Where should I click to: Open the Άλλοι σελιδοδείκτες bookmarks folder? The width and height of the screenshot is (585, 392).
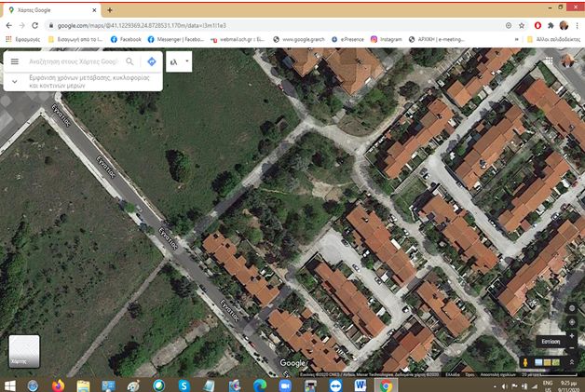click(x=556, y=40)
